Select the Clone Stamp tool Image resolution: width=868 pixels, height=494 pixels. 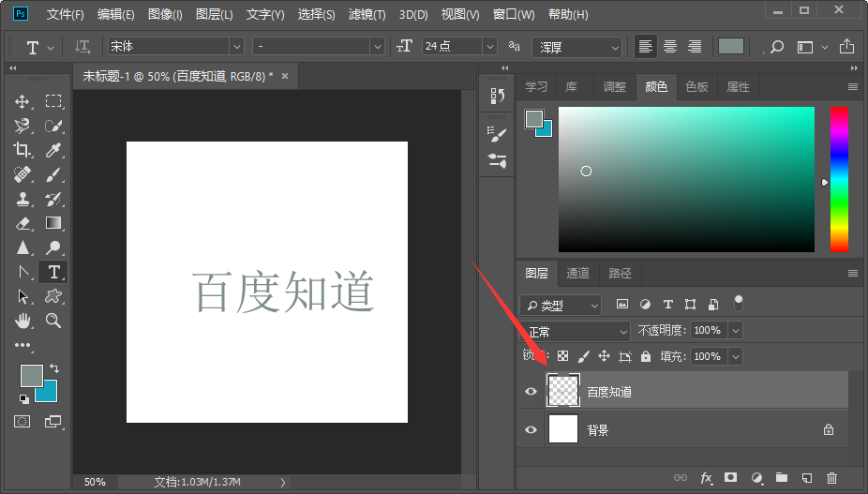click(x=22, y=199)
